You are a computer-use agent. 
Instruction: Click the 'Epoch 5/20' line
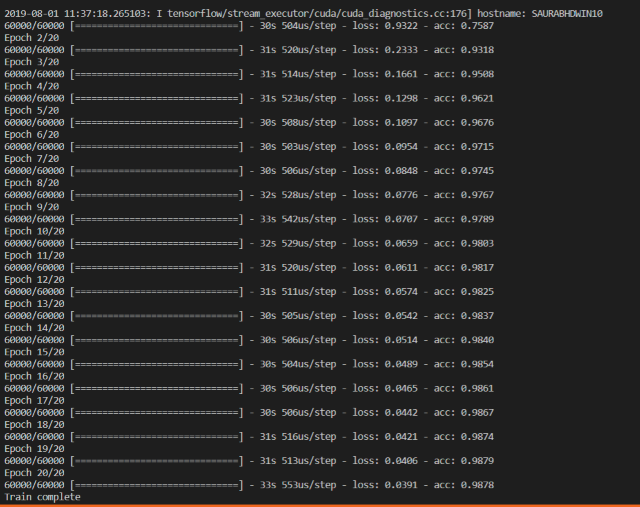(32, 110)
